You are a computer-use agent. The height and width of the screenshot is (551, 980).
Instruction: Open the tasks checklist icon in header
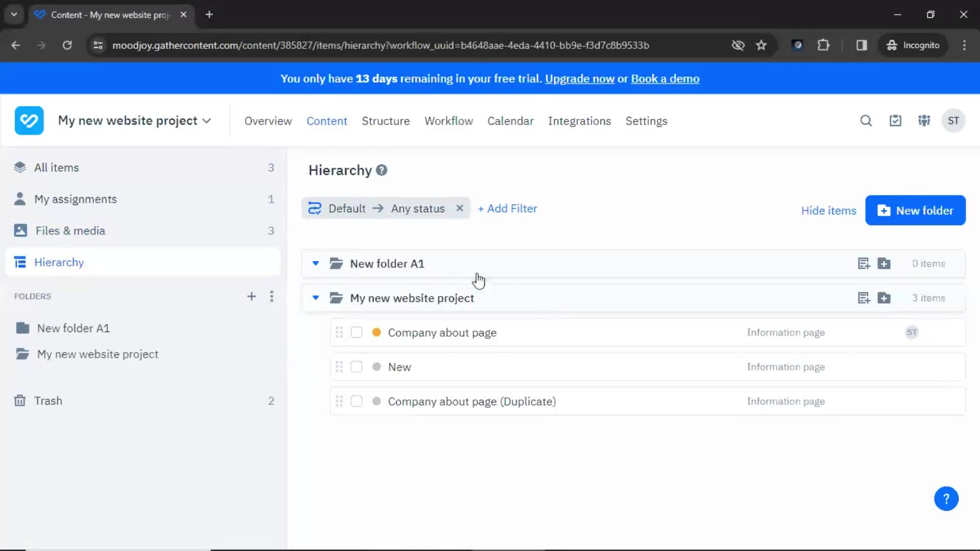pyautogui.click(x=895, y=121)
